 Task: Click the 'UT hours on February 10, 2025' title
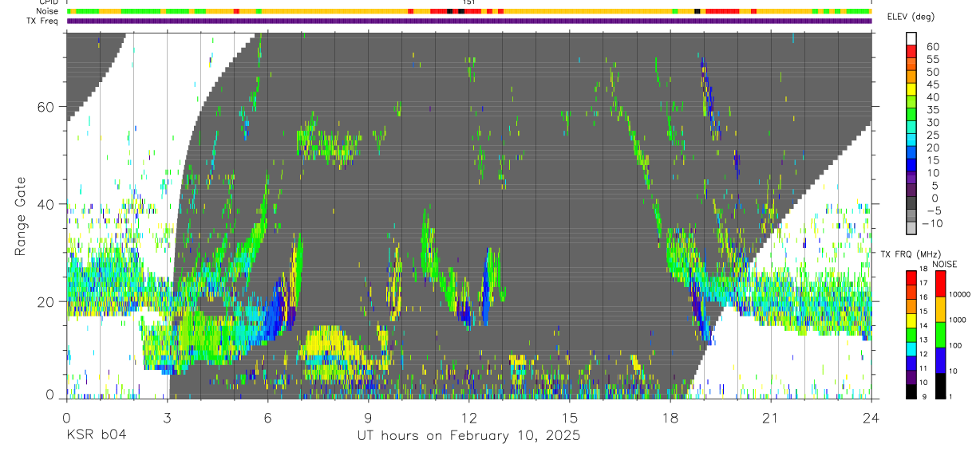(x=468, y=436)
